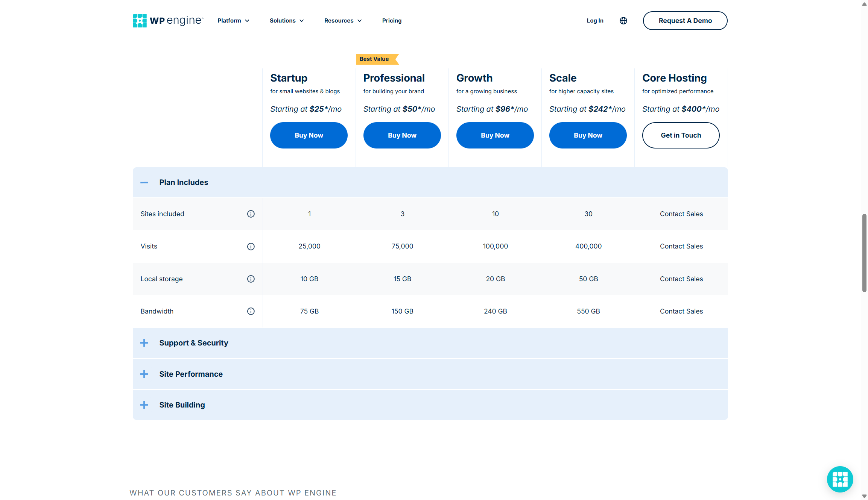This screenshot has height=500, width=868.
Task: Open the chat widget
Action: (x=840, y=479)
